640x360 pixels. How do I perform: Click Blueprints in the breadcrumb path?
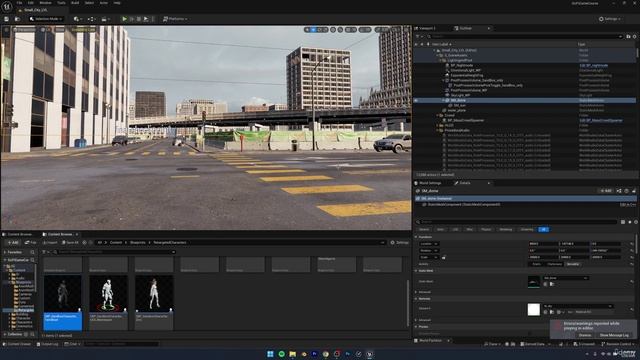pyautogui.click(x=138, y=242)
